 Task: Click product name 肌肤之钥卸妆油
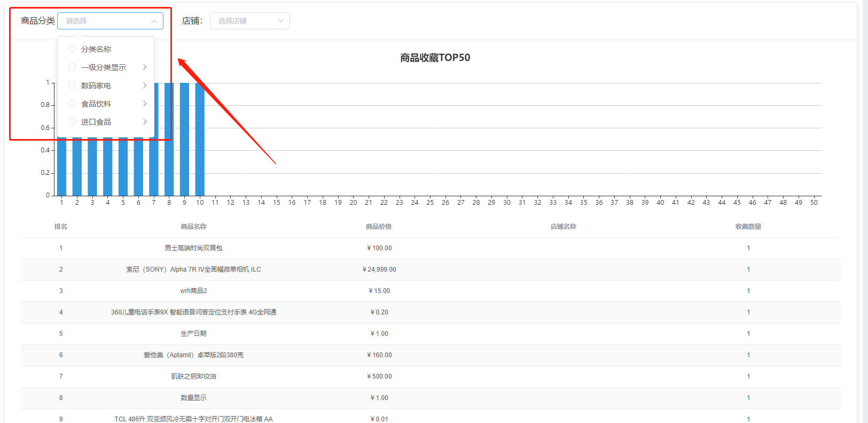(x=193, y=376)
